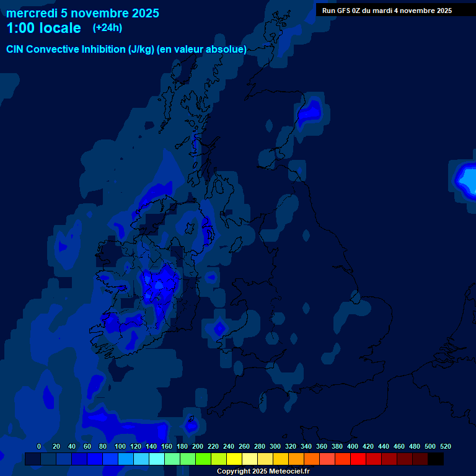Select the cyan swatch between 140 and 160
The image size is (476, 476).
pos(156,459)
